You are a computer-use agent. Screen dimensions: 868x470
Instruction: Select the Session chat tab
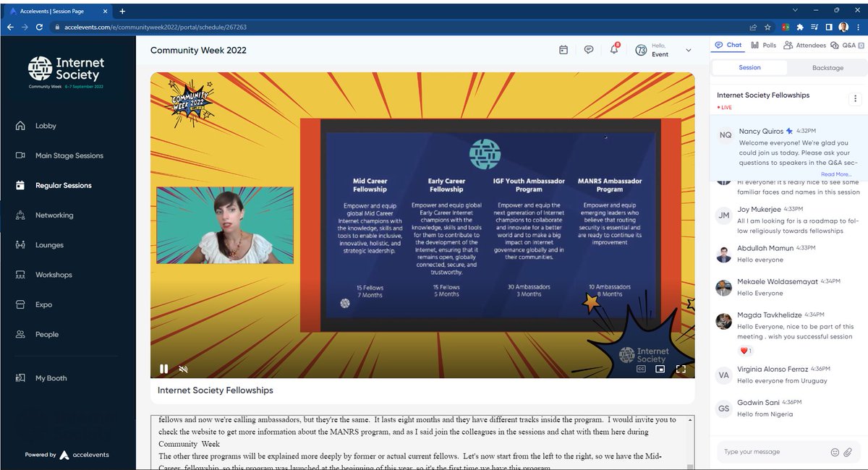(x=749, y=67)
